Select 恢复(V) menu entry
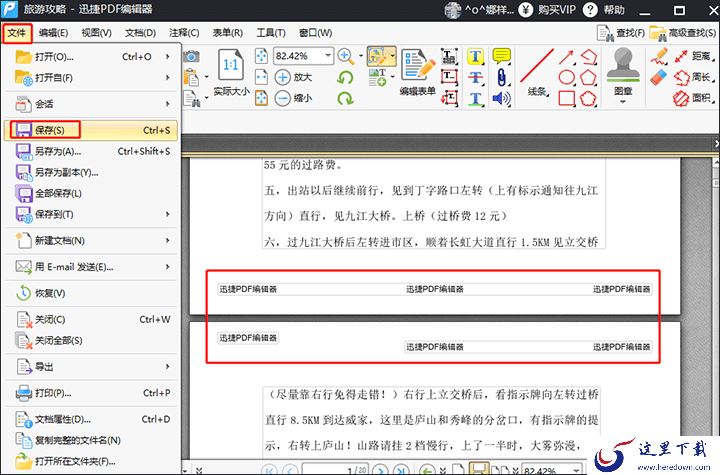Viewport: 720px width, 475px height. tap(92, 293)
